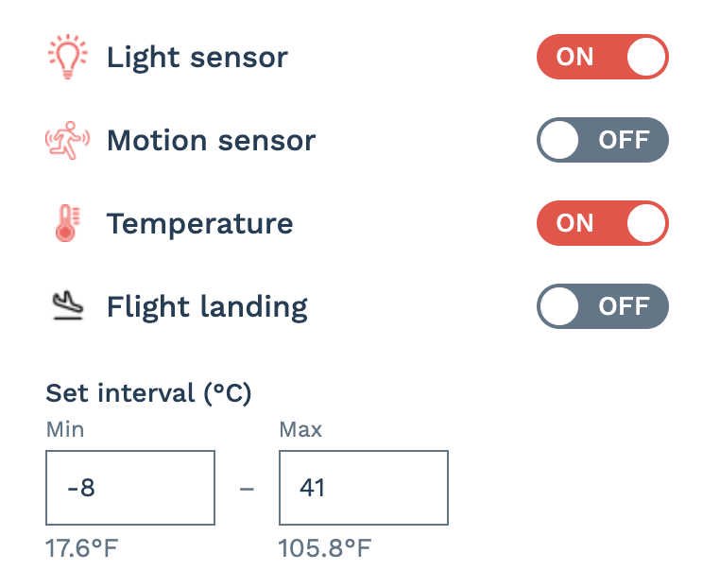720x588 pixels.
Task: Focus the Min temperature input field
Action: (x=130, y=488)
